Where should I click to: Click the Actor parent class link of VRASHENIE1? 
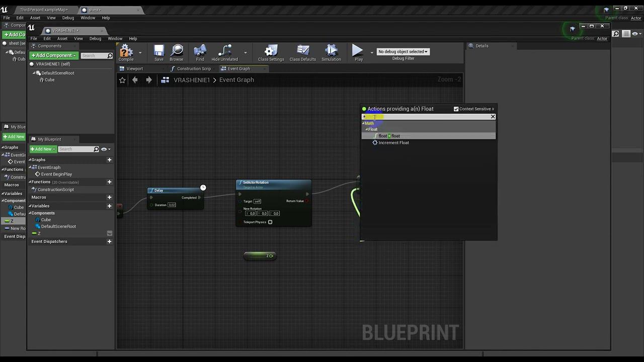tap(602, 39)
